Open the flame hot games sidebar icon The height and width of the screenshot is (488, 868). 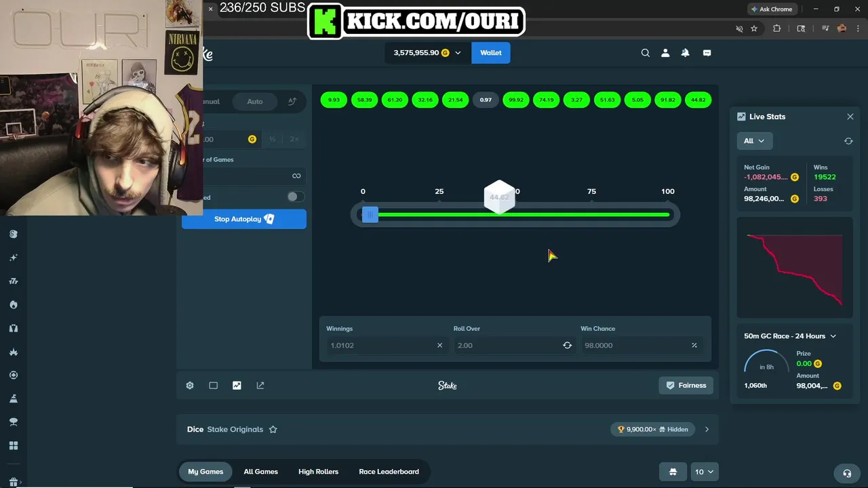click(13, 304)
